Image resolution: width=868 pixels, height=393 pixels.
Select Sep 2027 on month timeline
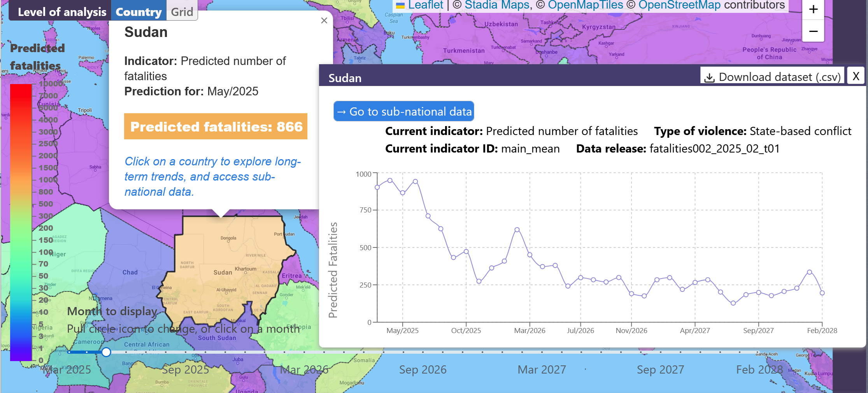pos(660,369)
